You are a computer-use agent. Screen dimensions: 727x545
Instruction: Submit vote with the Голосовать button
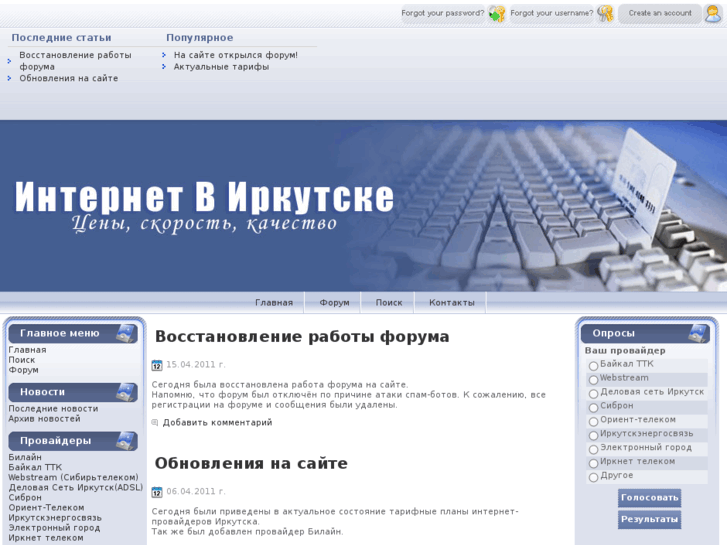coord(649,498)
